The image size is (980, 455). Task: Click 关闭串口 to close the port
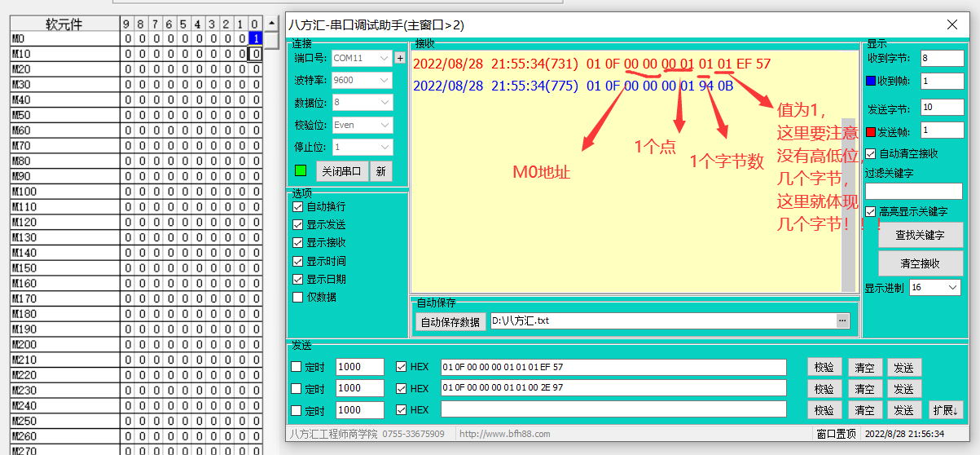[342, 171]
